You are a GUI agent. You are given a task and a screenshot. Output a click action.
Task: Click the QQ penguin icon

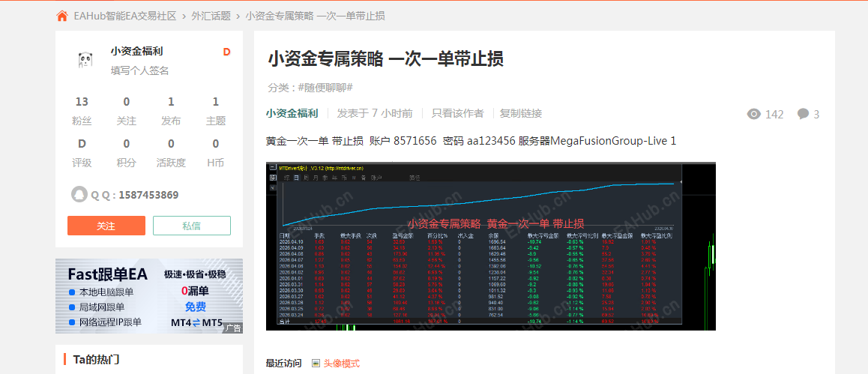(x=79, y=195)
